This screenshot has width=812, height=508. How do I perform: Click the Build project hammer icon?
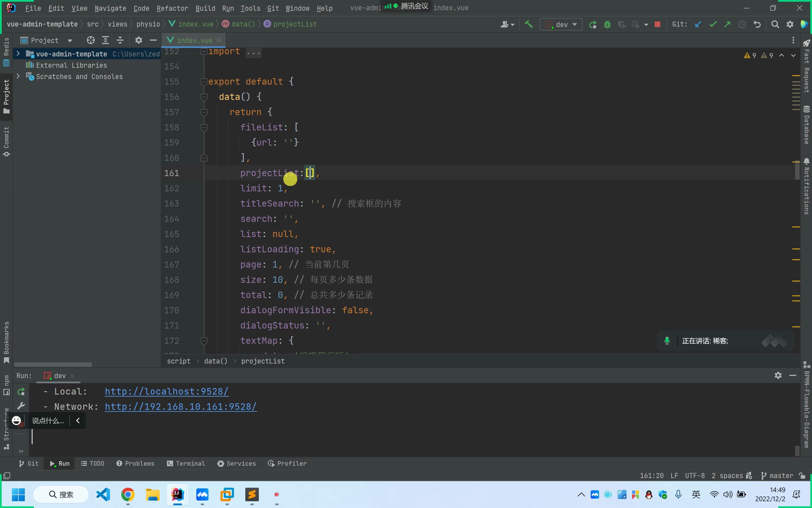click(x=528, y=24)
